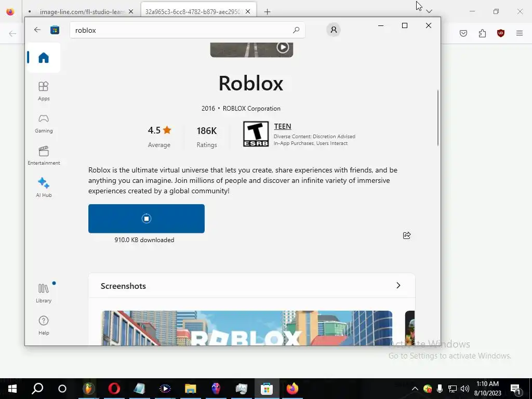Share the Roblox app page

click(x=406, y=235)
